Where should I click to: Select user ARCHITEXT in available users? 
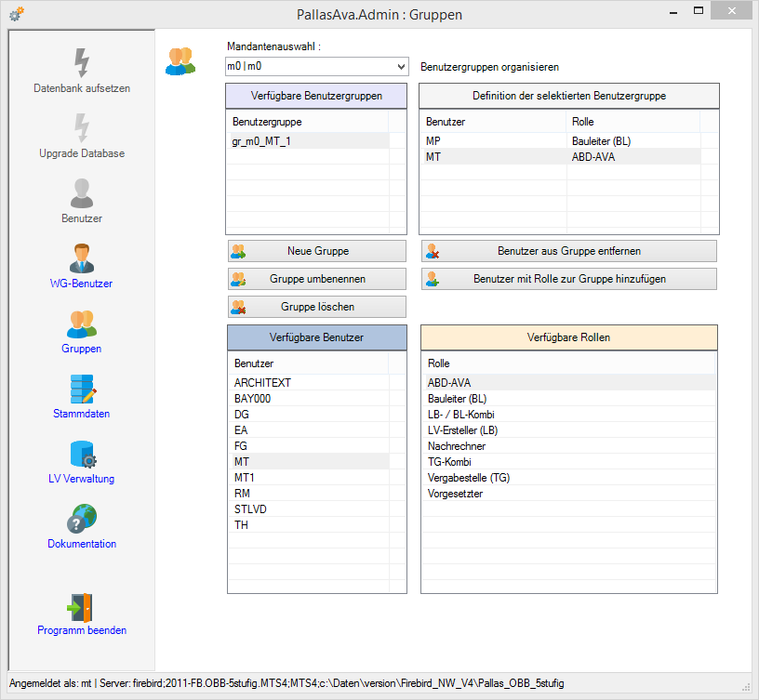tap(309, 383)
